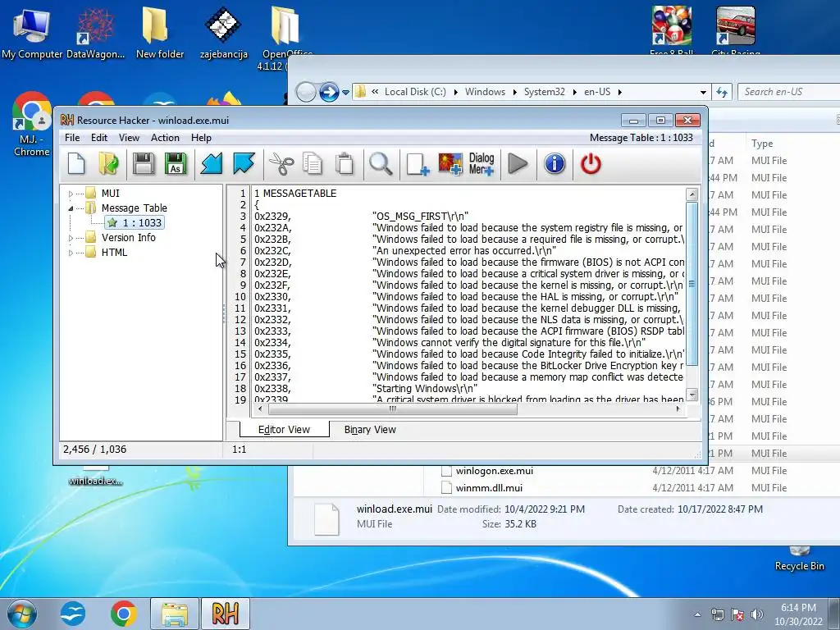Expand the en-US breadcrumb arrow
Screen dimensions: 840x630
pyautogui.click(x=620, y=92)
